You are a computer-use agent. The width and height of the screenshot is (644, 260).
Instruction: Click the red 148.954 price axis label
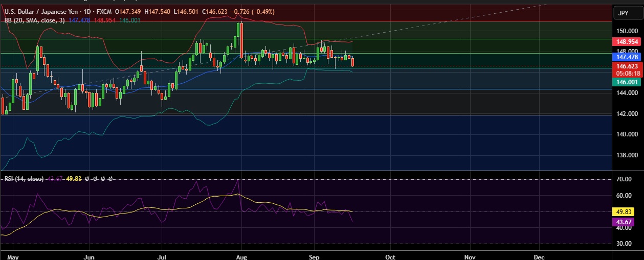627,42
